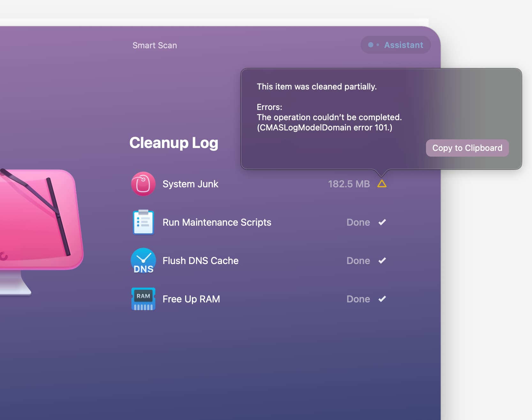Select the Free Up RAM label
Viewport: 532px width, 420px height.
pos(191,299)
